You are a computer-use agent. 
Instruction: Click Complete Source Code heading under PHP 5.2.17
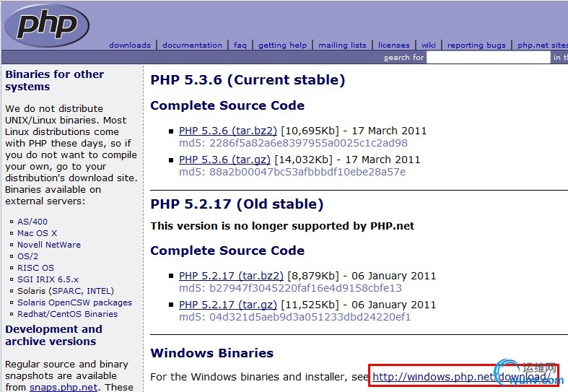point(227,251)
